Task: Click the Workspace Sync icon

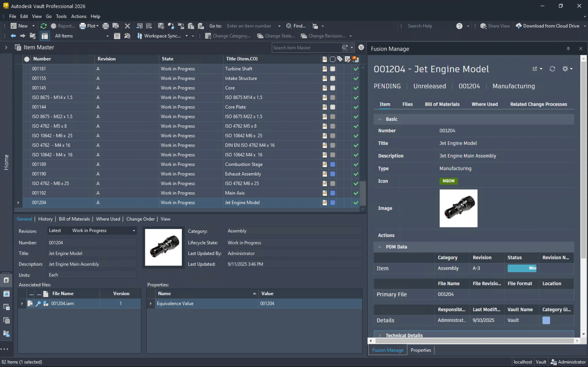Action: [140, 36]
